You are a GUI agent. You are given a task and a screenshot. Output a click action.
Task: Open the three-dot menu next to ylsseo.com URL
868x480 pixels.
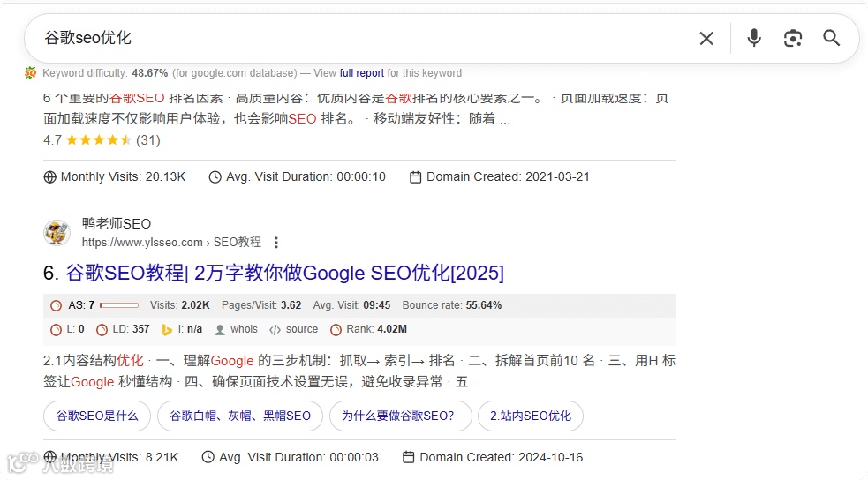276,243
